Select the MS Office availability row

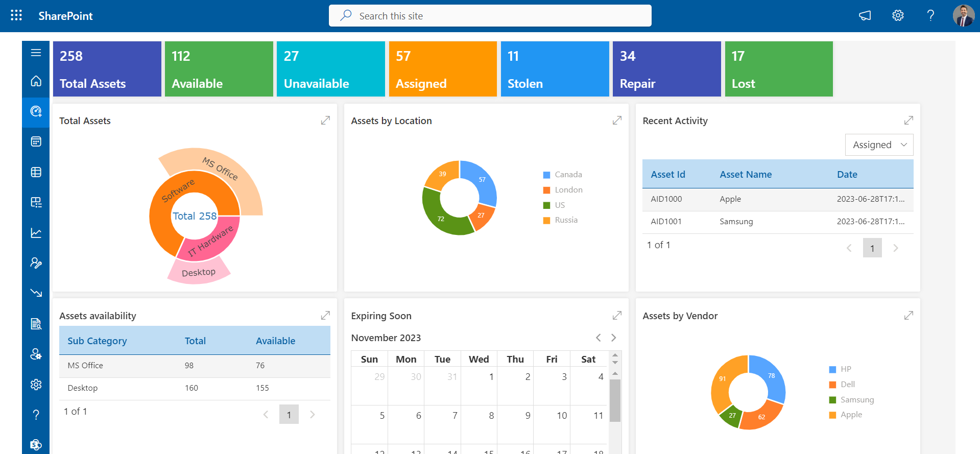pyautogui.click(x=195, y=366)
